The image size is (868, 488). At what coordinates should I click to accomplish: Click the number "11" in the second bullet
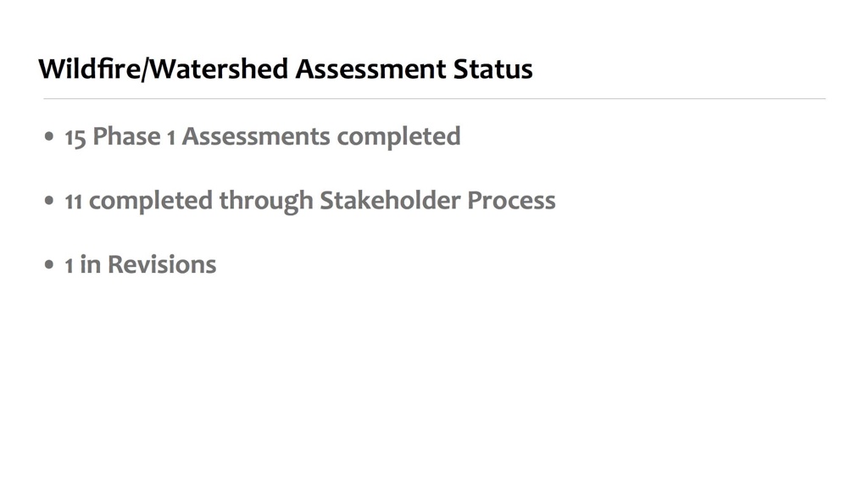(x=74, y=202)
